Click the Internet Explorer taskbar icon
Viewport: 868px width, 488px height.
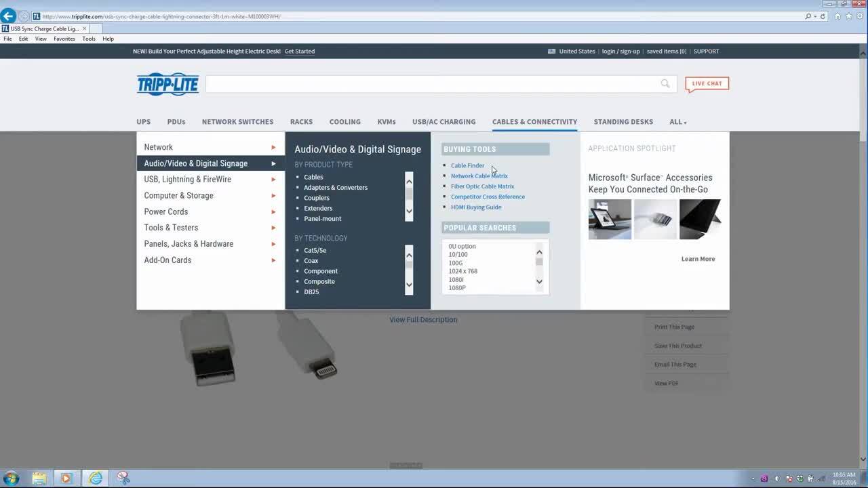point(96,478)
